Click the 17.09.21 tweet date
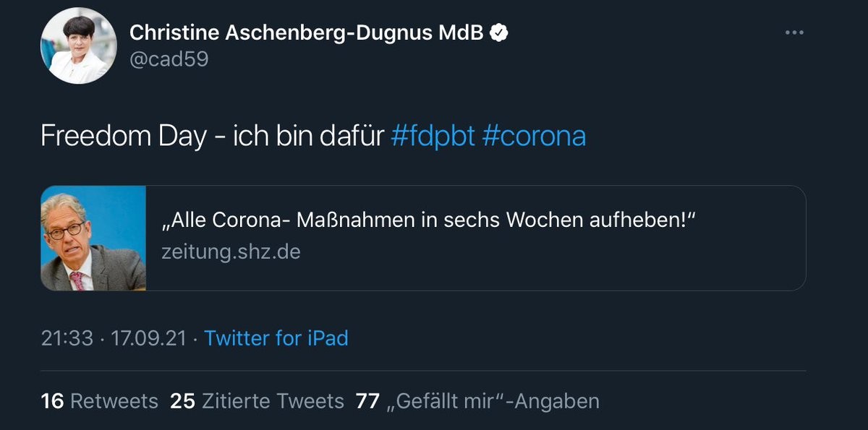 tap(148, 338)
